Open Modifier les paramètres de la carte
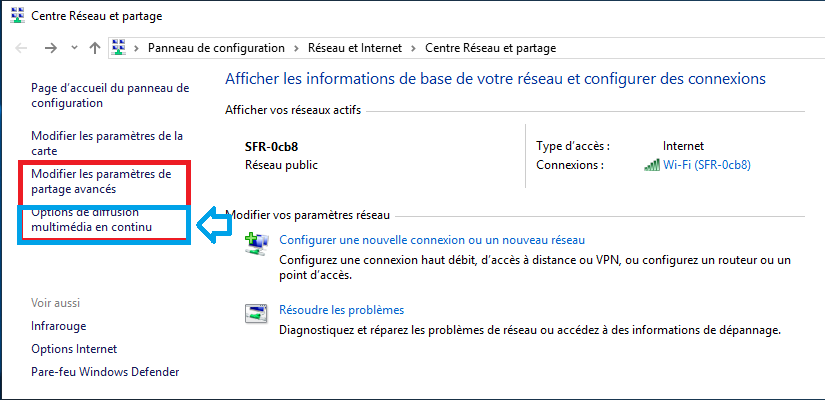 point(107,143)
